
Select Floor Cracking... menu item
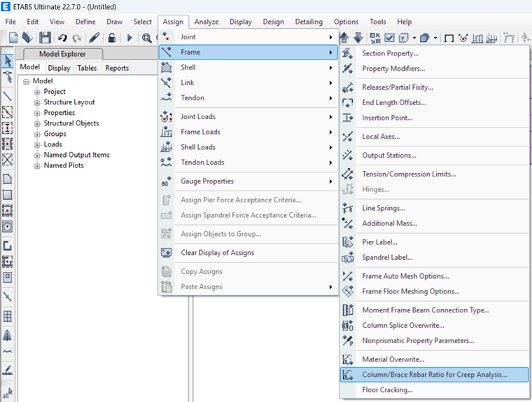(434, 390)
